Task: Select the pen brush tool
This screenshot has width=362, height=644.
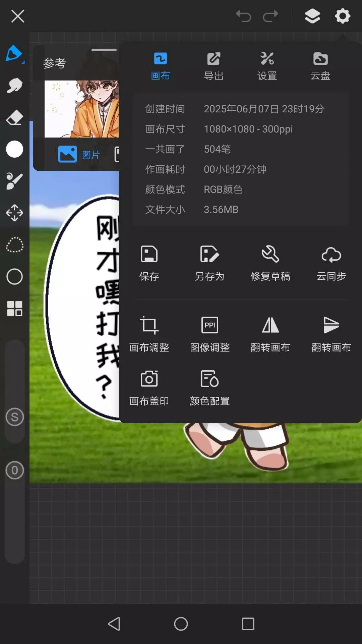Action: tap(14, 54)
